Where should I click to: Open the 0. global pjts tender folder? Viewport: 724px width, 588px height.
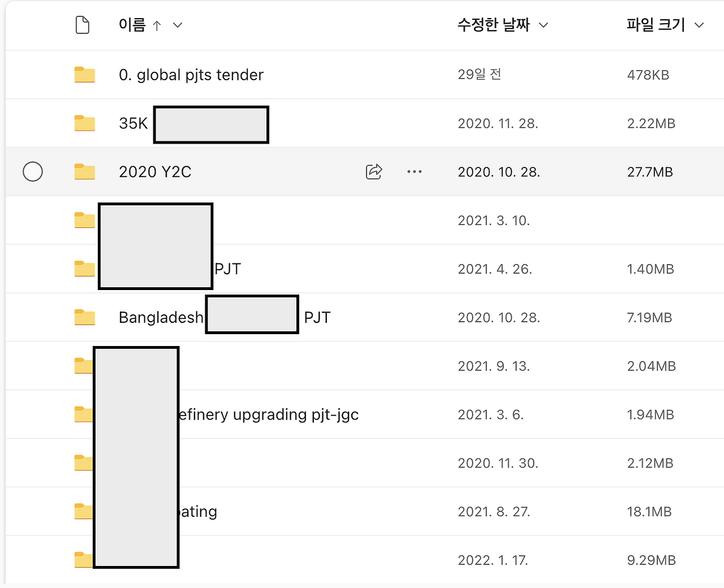click(191, 74)
